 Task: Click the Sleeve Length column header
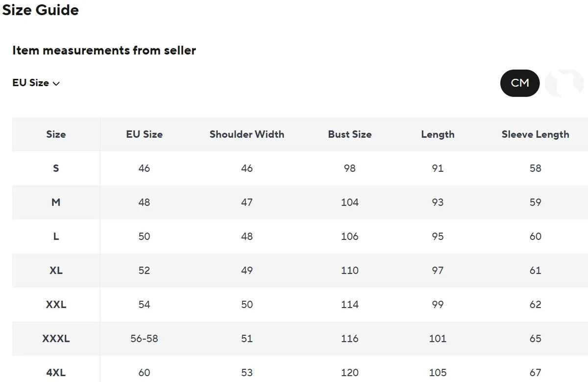click(x=536, y=134)
